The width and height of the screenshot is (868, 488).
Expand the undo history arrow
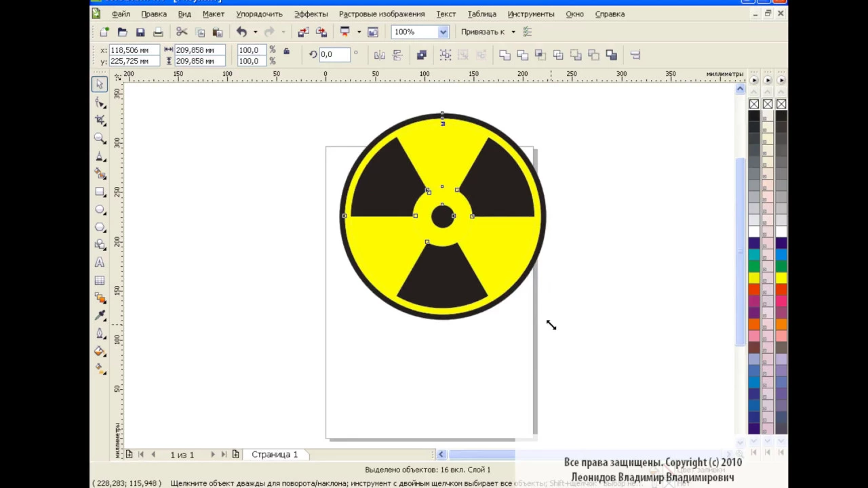pos(256,32)
